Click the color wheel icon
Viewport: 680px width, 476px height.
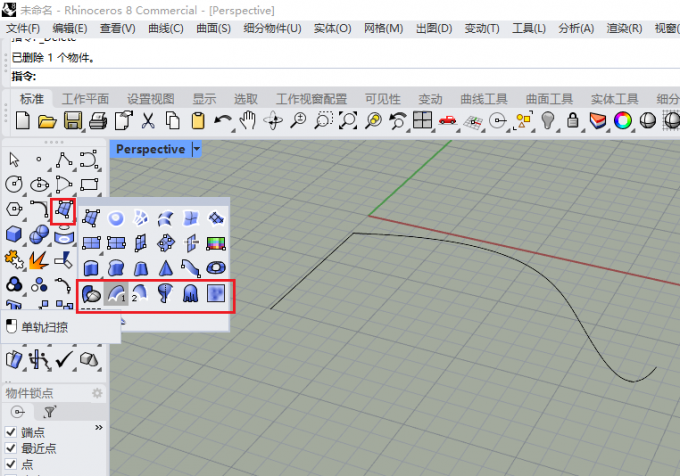tap(623, 121)
